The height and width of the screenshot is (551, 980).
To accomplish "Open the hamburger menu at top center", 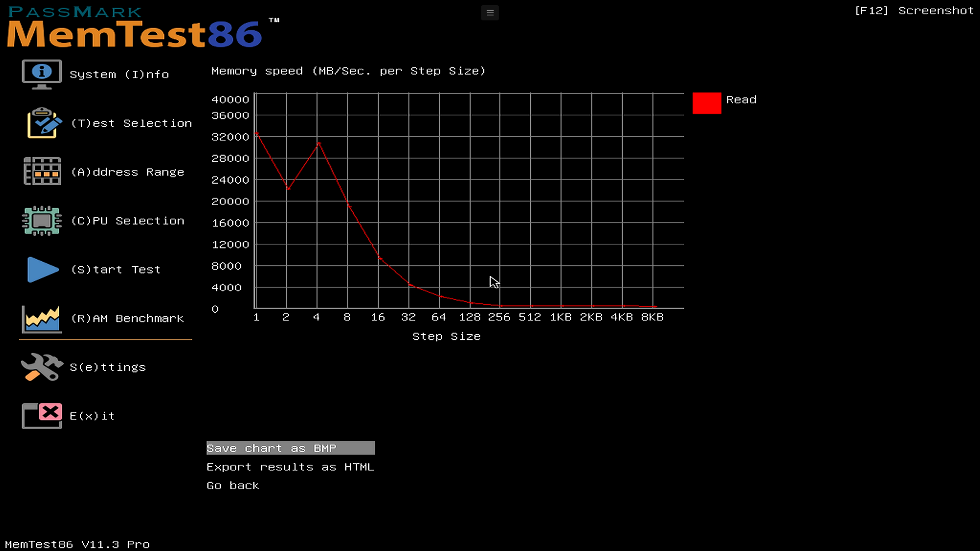I will tap(489, 13).
